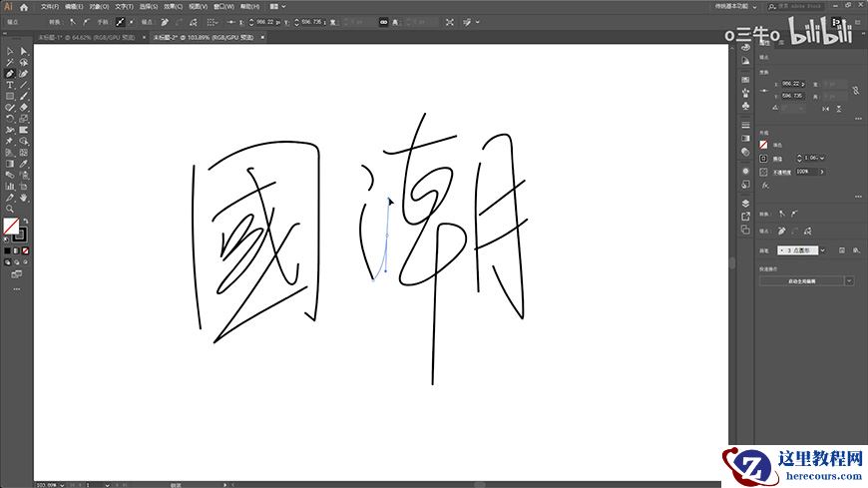Click the Home icon in menu bar
The image size is (868, 488).
(24, 7)
